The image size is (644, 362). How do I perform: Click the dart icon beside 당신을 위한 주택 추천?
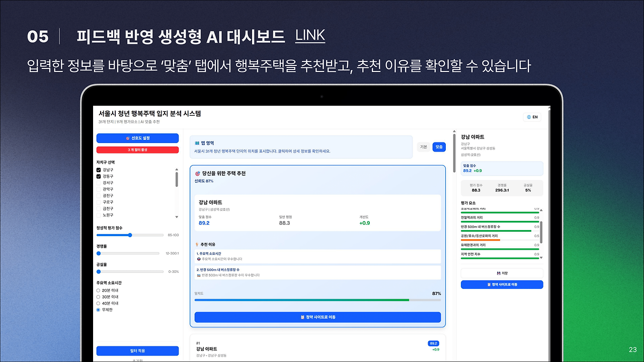[197, 173]
